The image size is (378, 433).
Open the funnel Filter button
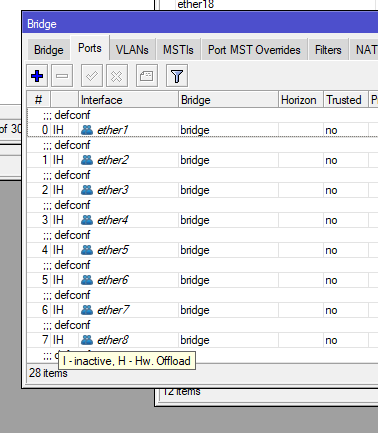pyautogui.click(x=177, y=76)
